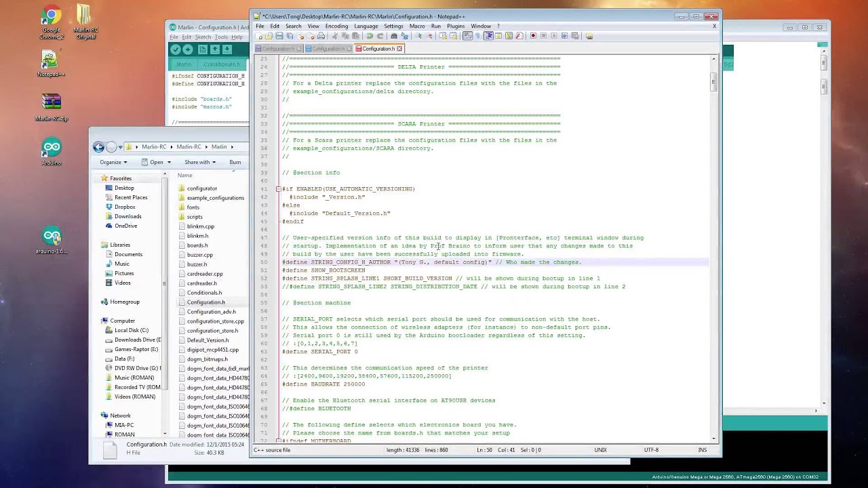
Task: Click the Burn button in Explorer toolbar
Action: pos(235,162)
